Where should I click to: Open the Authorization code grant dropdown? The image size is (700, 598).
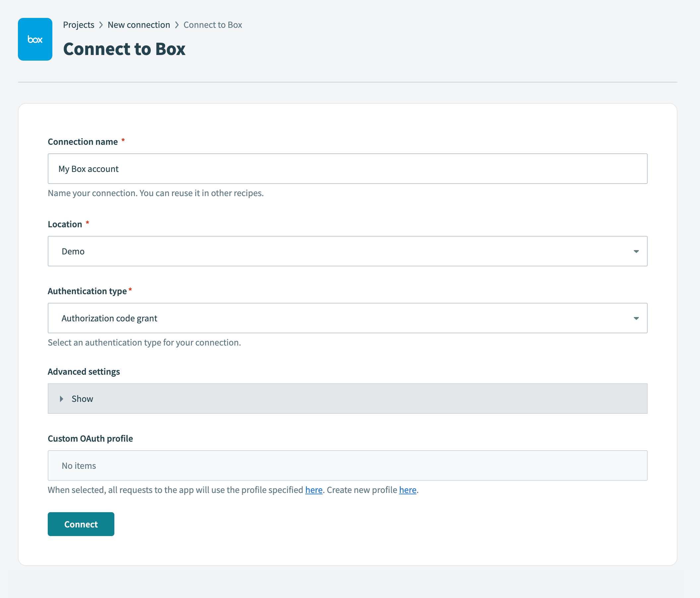tap(348, 318)
